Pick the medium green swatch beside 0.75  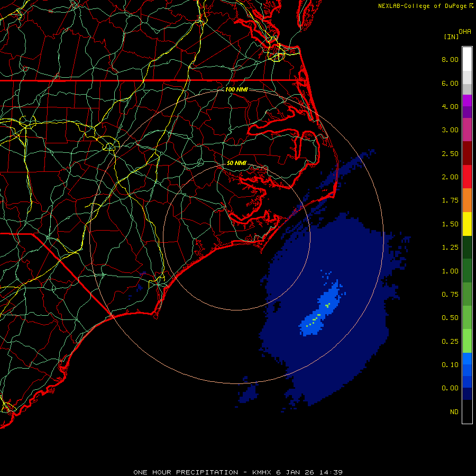[x=467, y=294]
